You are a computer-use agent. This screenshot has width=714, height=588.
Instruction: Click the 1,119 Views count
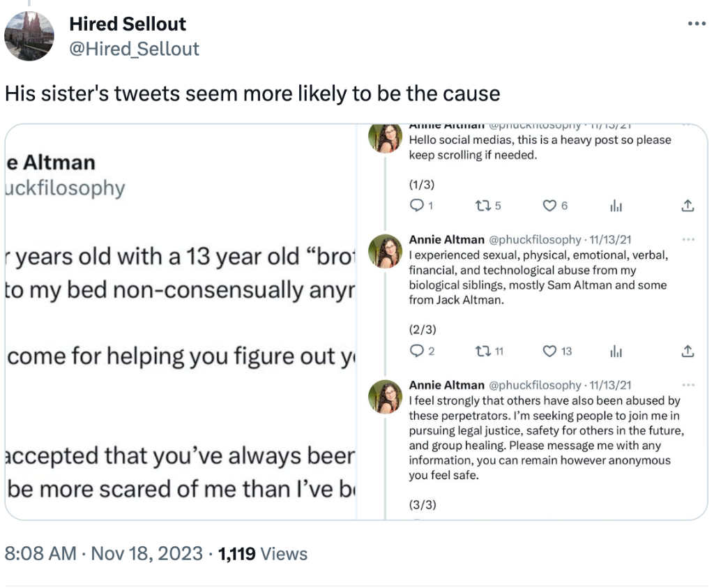coord(263,553)
